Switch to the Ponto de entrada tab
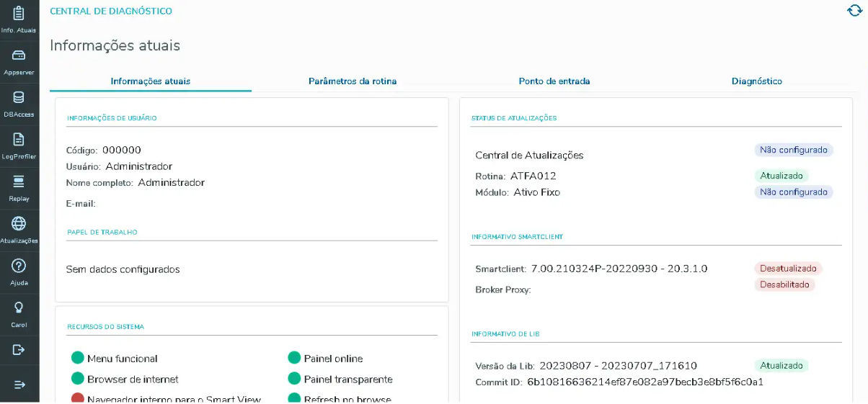Screen dimensions: 868x404 pos(554,81)
